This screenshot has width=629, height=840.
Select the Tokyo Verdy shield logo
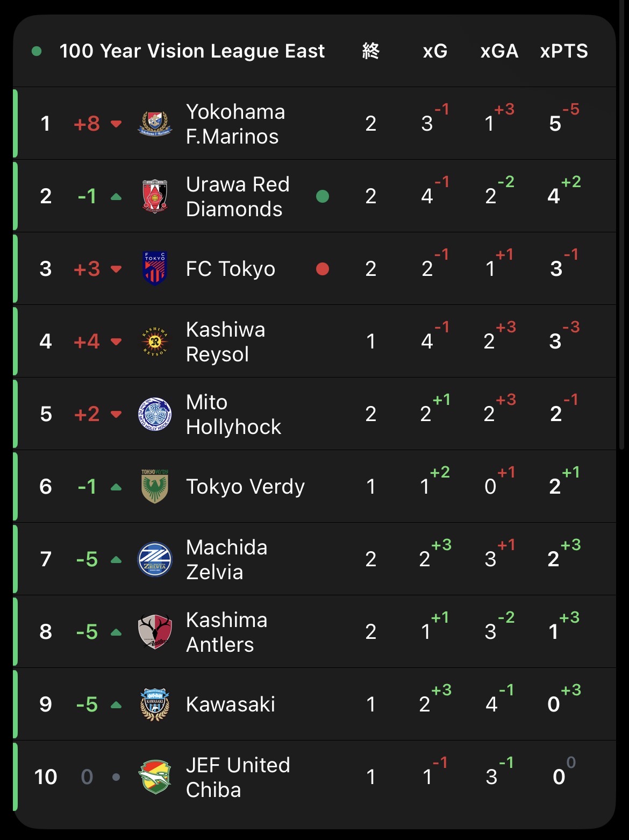(155, 486)
